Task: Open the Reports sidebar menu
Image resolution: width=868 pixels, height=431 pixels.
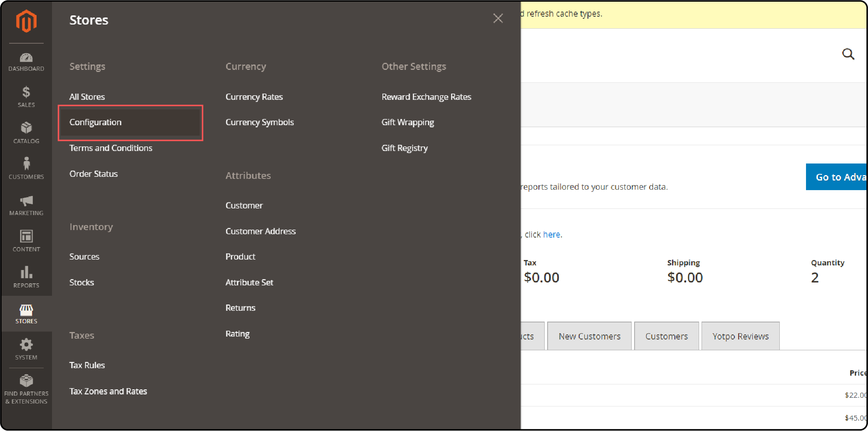Action: pos(26,277)
